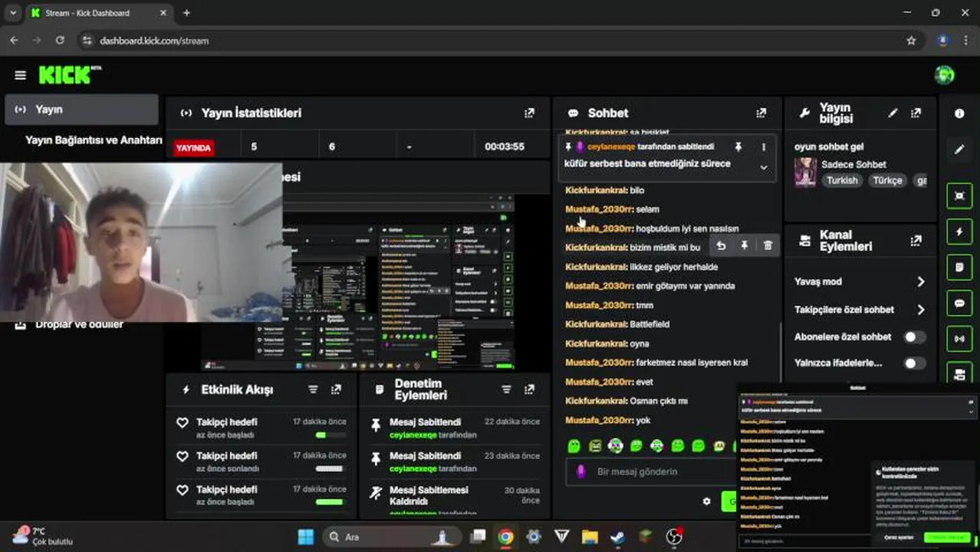Pop out the Denetim Eylemleri panel

[x=529, y=389]
